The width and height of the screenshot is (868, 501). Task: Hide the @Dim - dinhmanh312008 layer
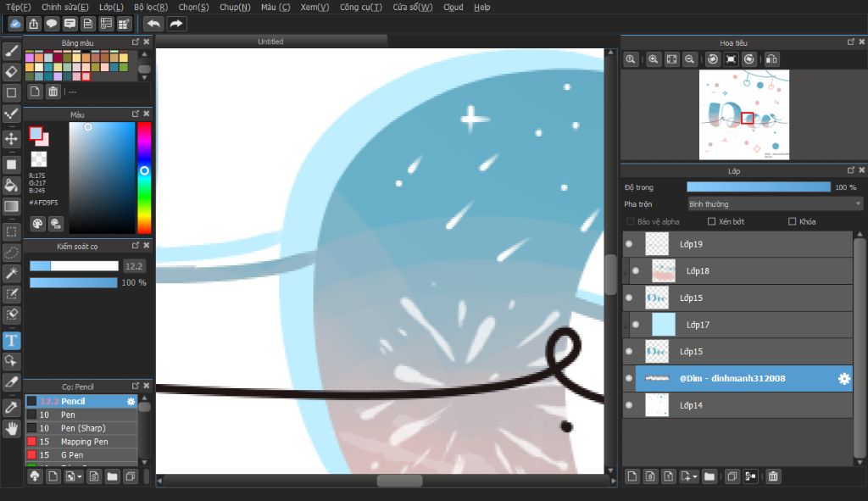coord(629,379)
